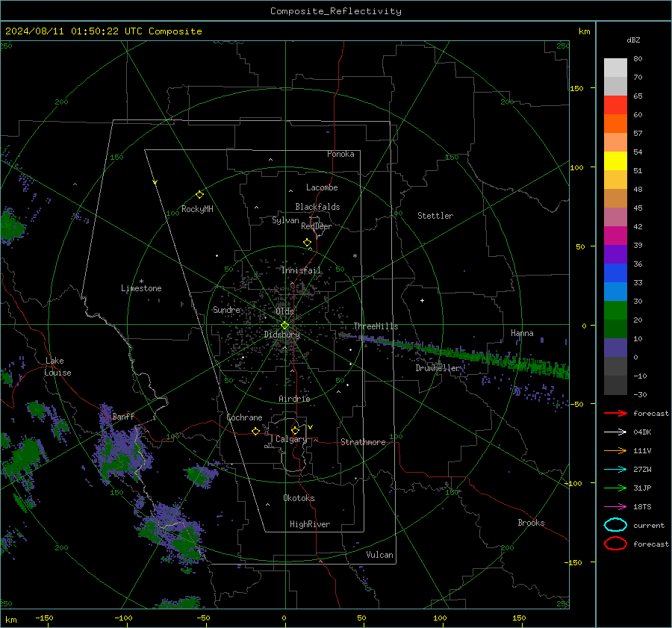The image size is (672, 628).
Task: Click the RockyMH label
Action: click(197, 209)
